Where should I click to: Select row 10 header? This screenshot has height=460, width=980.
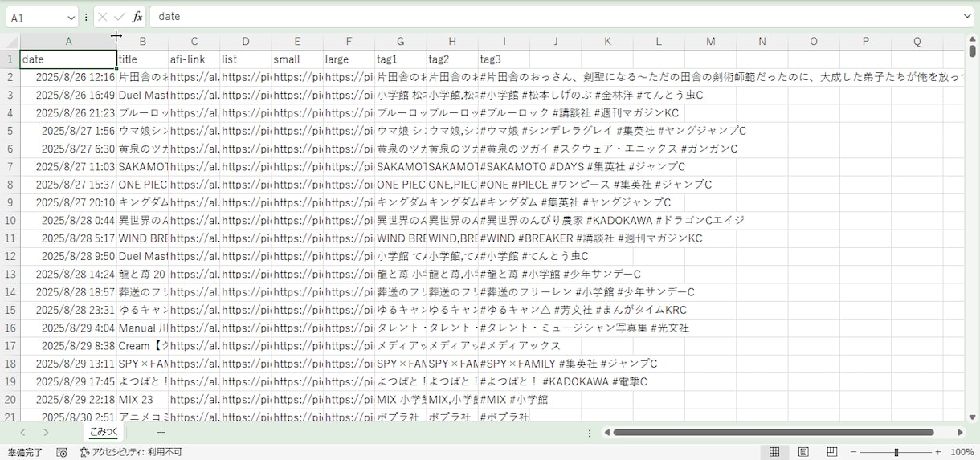(10, 220)
